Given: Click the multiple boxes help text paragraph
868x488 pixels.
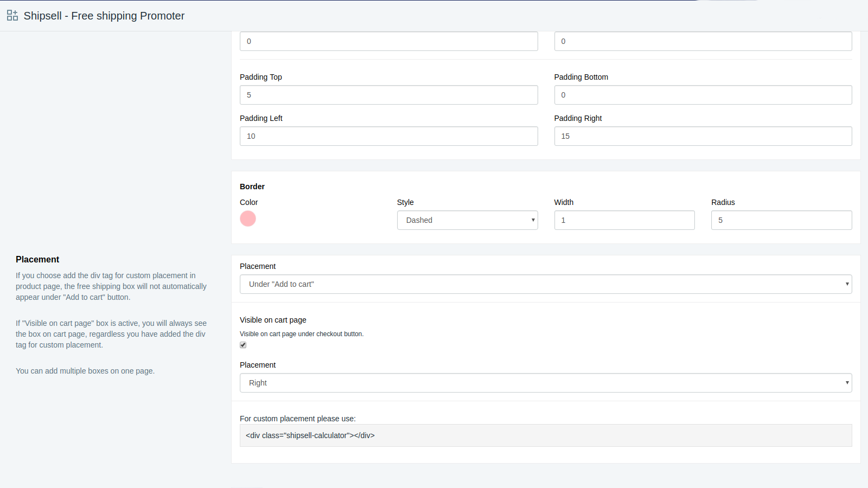Looking at the screenshot, I should tap(85, 371).
